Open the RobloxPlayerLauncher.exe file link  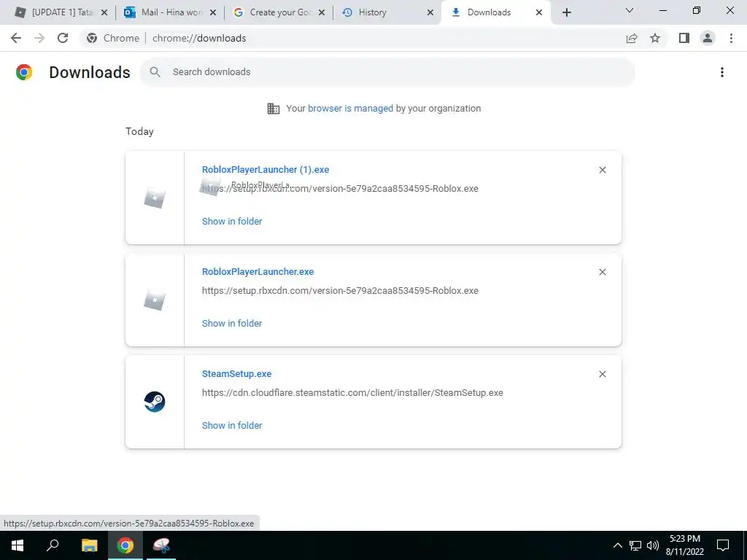(258, 271)
